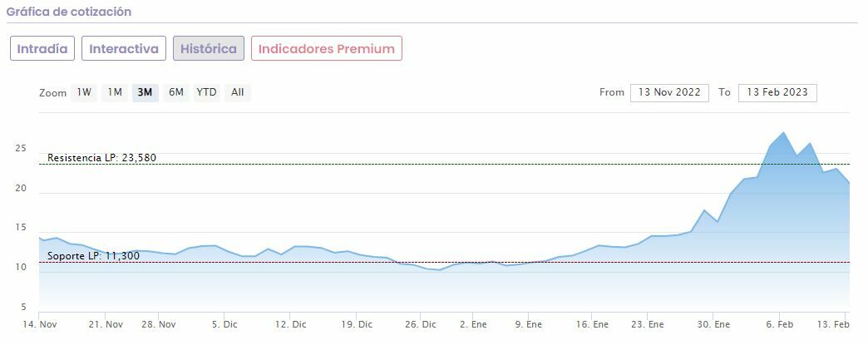Open Indicadores Premium tab

click(327, 48)
